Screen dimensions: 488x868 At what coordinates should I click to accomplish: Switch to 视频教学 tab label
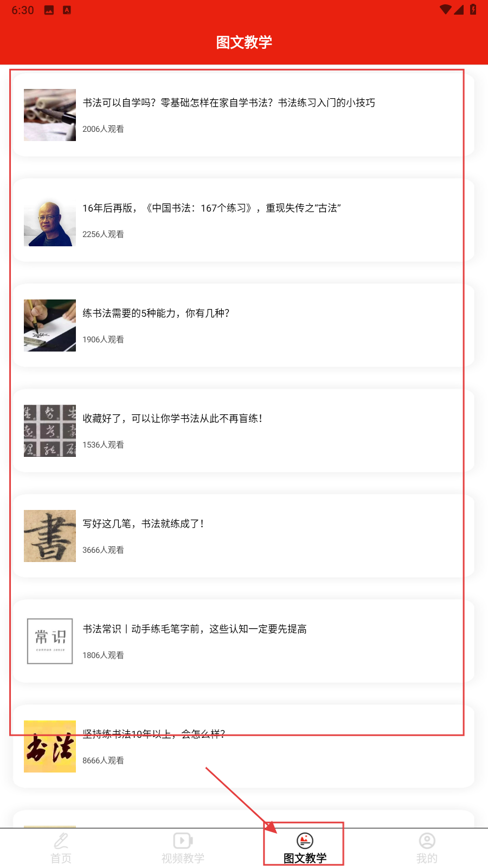[x=183, y=858]
